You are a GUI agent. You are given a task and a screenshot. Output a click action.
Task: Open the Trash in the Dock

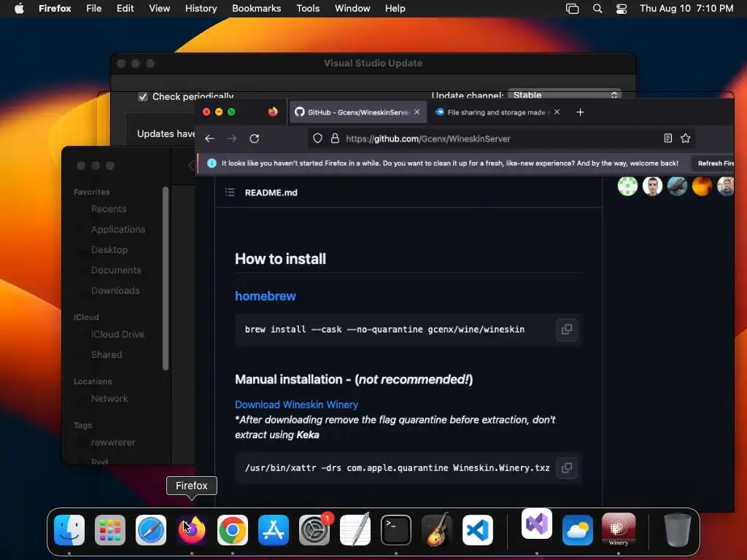(x=678, y=530)
